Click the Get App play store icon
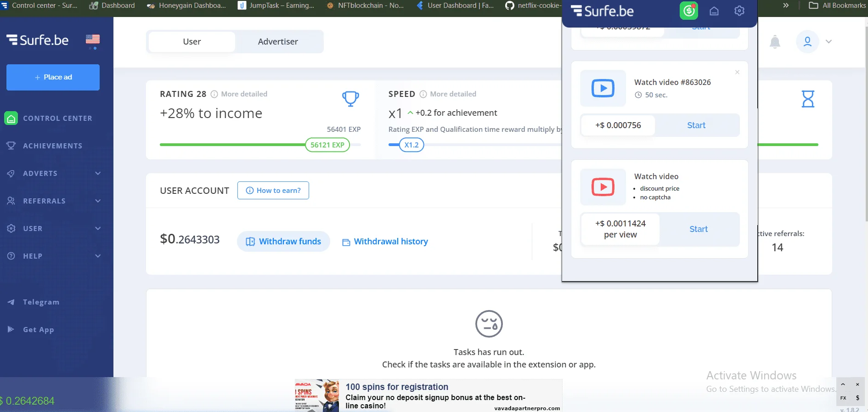 [11, 329]
